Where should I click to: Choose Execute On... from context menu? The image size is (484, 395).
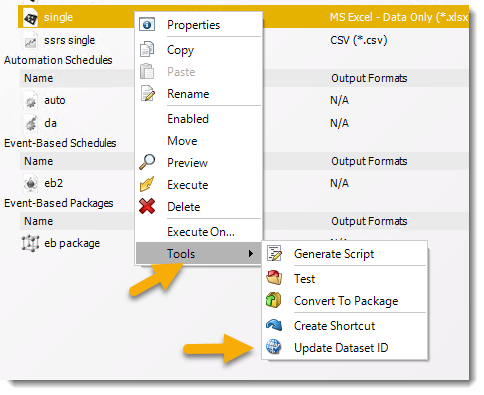tap(201, 232)
